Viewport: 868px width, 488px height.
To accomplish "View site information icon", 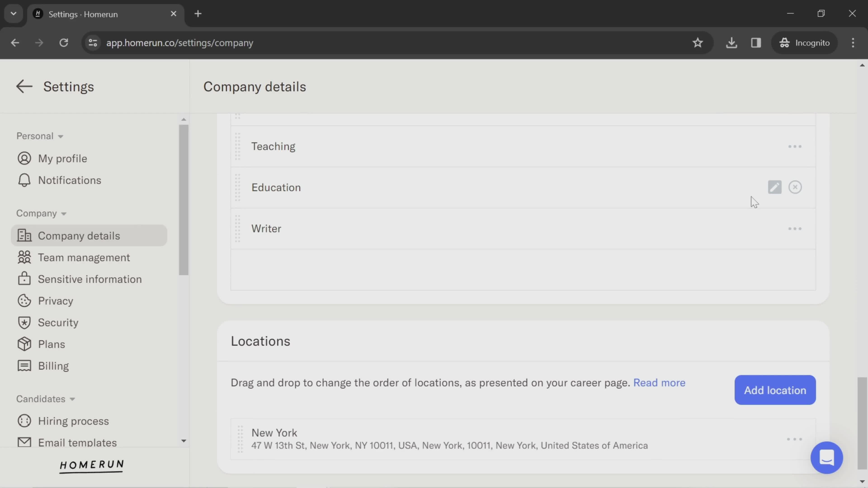I will click(93, 43).
